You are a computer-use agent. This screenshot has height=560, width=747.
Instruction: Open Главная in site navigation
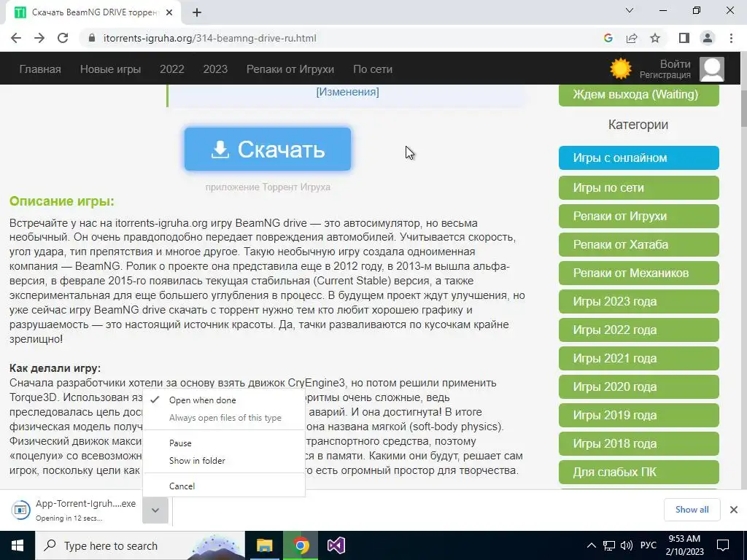[40, 69]
